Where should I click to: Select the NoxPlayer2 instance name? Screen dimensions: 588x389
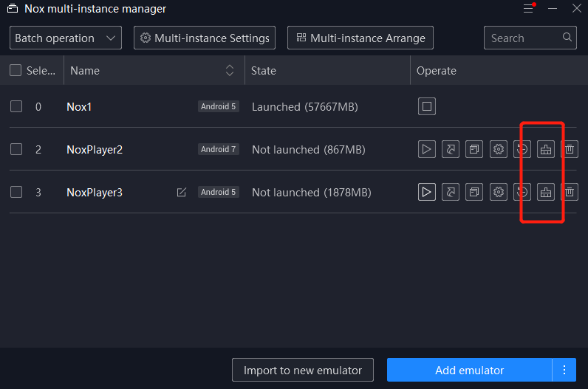95,150
